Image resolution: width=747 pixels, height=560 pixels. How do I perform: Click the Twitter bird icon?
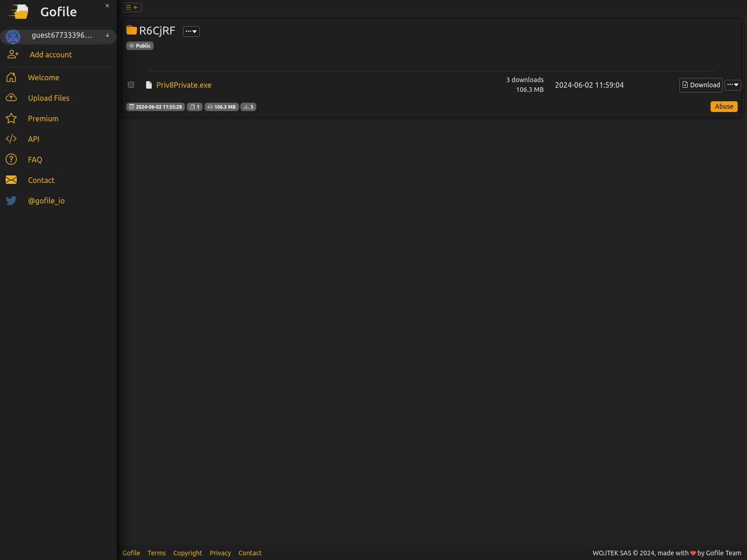11,201
